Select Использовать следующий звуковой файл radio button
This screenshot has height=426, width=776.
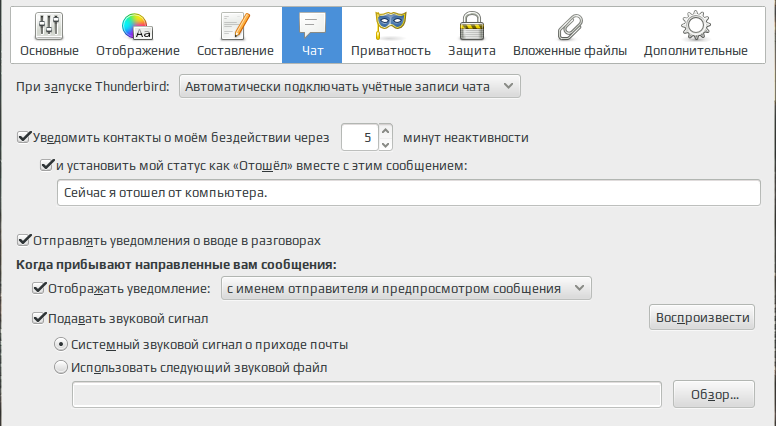tap(61, 367)
